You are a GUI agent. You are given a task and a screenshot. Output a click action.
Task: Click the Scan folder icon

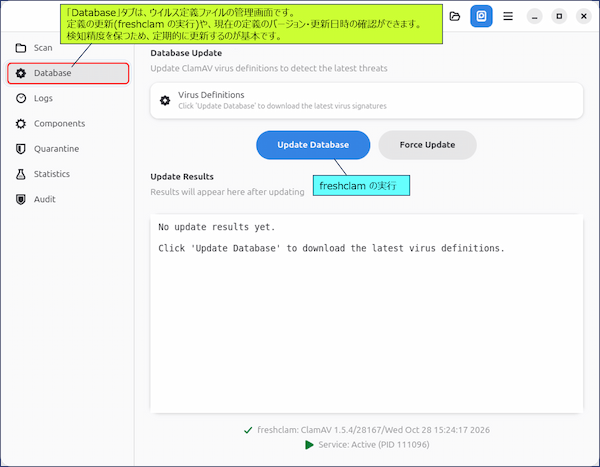[x=21, y=48]
